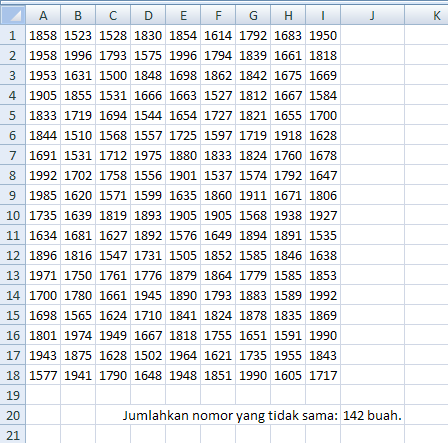Select the cell with value 1575
The width and height of the screenshot is (448, 443).
(x=148, y=55)
